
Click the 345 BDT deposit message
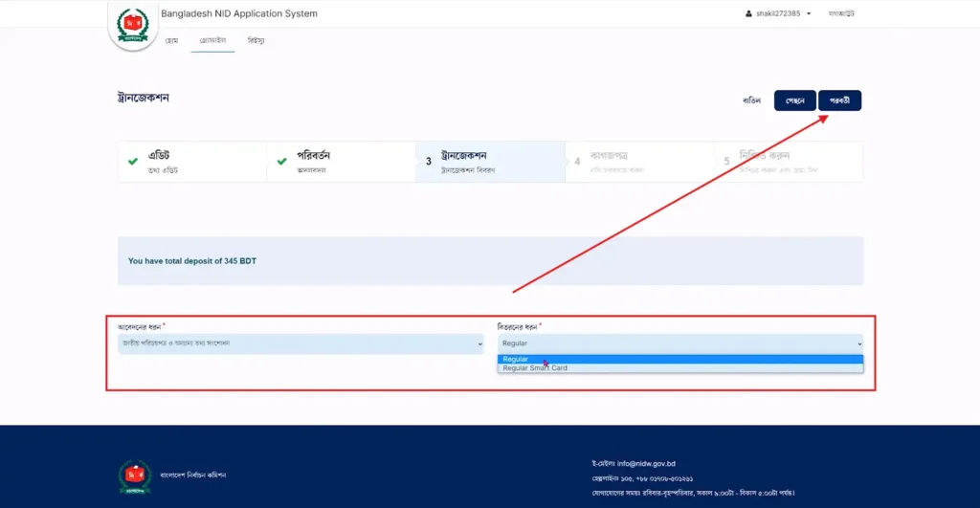tap(191, 261)
